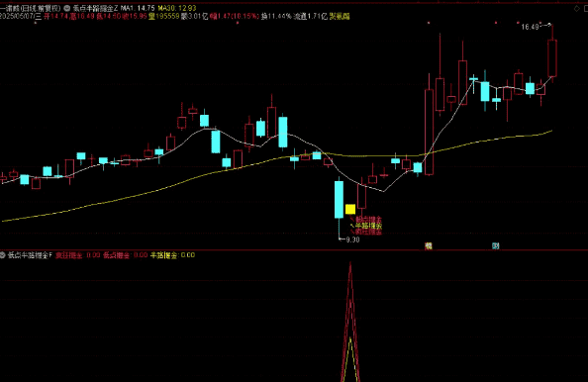The width and height of the screenshot is (588, 382).
Task: Open main chart indicator settings gear icon
Action: pyautogui.click(x=67, y=8)
